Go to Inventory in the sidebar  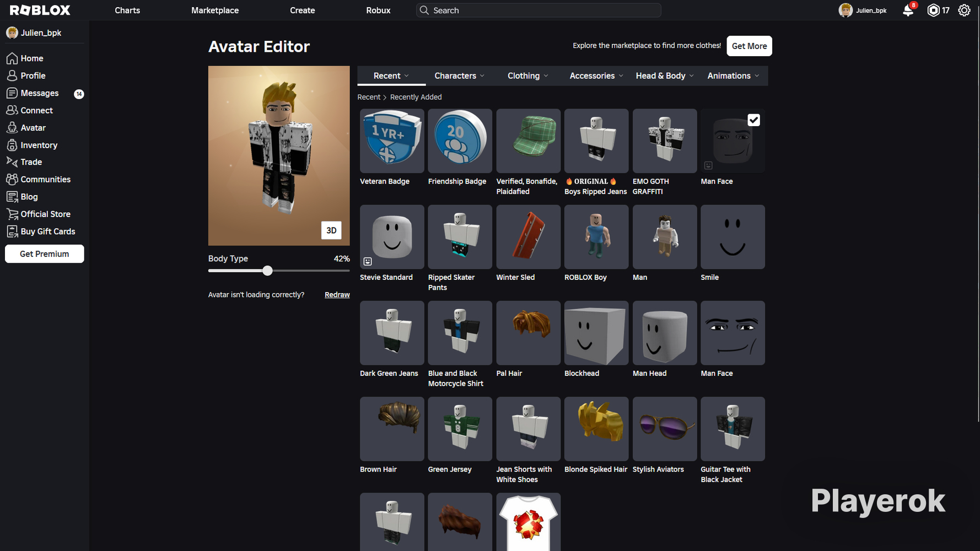click(39, 145)
